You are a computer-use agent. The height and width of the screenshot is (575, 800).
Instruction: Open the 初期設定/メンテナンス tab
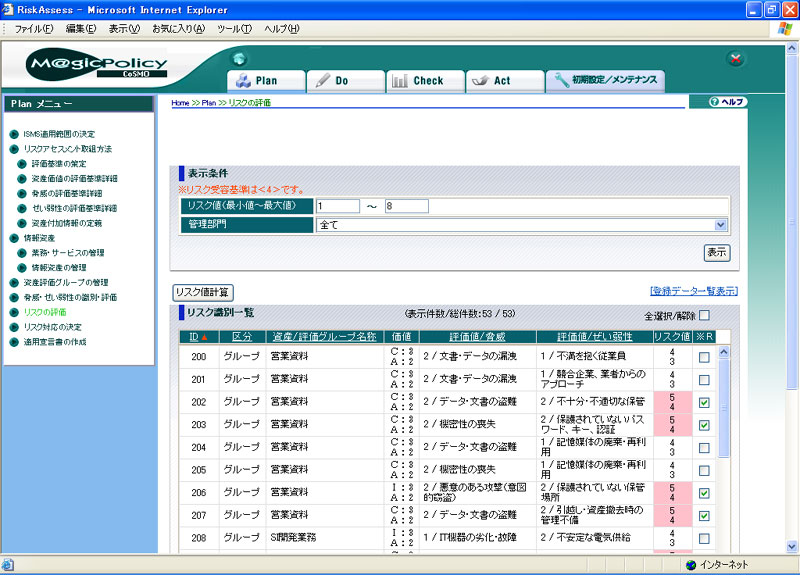(605, 81)
